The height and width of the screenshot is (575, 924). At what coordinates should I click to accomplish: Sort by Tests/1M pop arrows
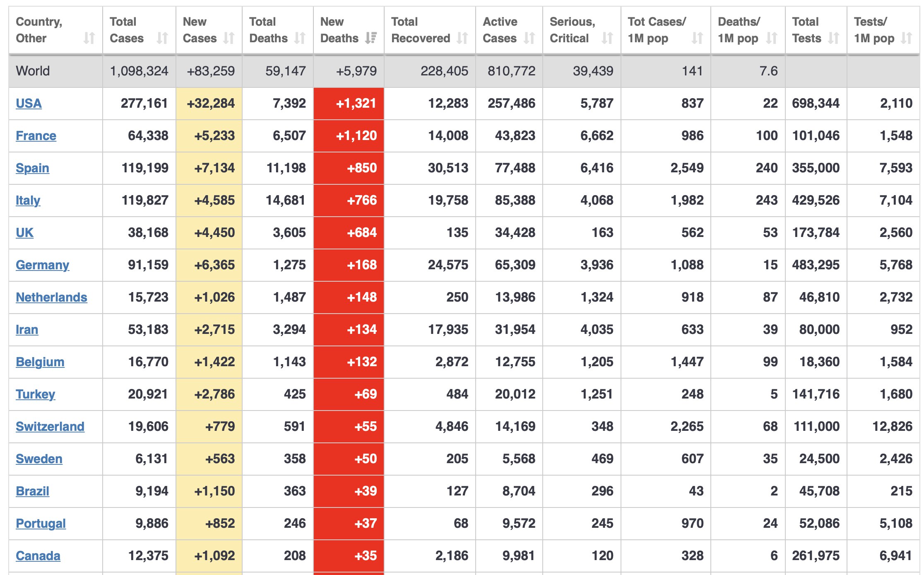pos(907,38)
